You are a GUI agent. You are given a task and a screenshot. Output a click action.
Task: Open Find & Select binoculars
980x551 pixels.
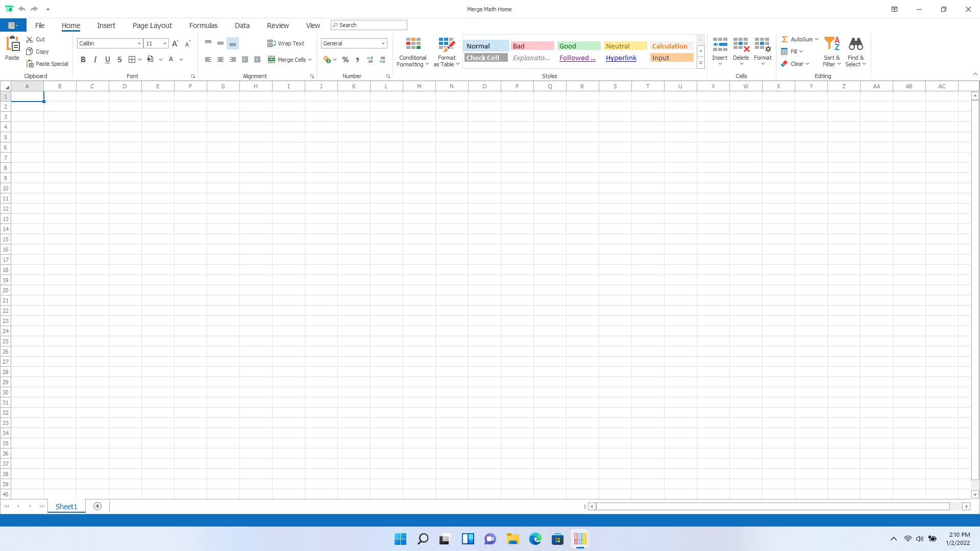tap(855, 52)
